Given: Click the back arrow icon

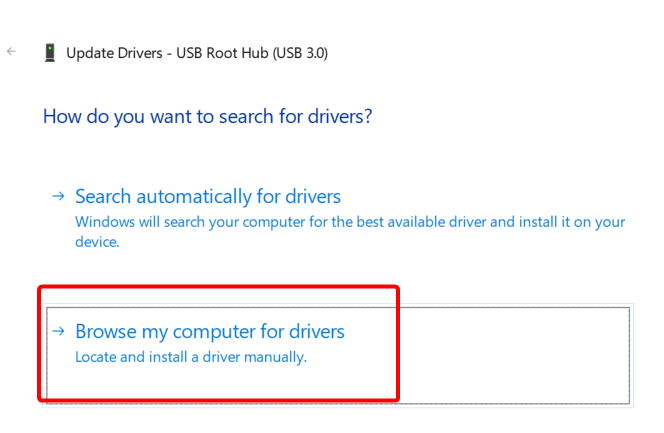Looking at the screenshot, I should coord(12,51).
